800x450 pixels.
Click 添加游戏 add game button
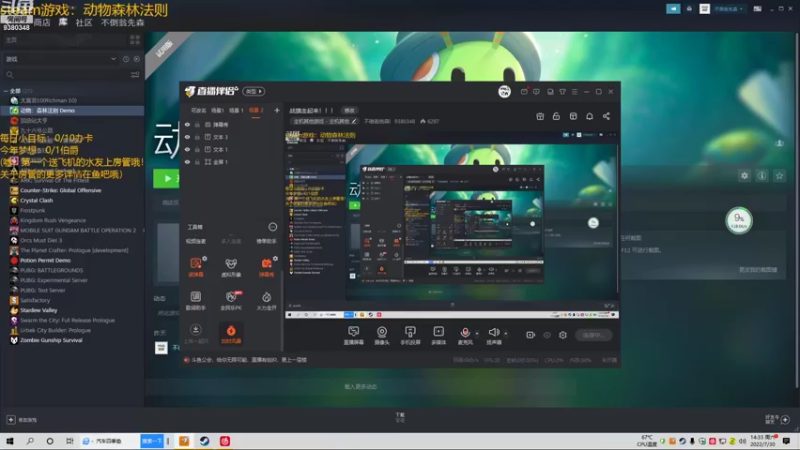(21, 420)
